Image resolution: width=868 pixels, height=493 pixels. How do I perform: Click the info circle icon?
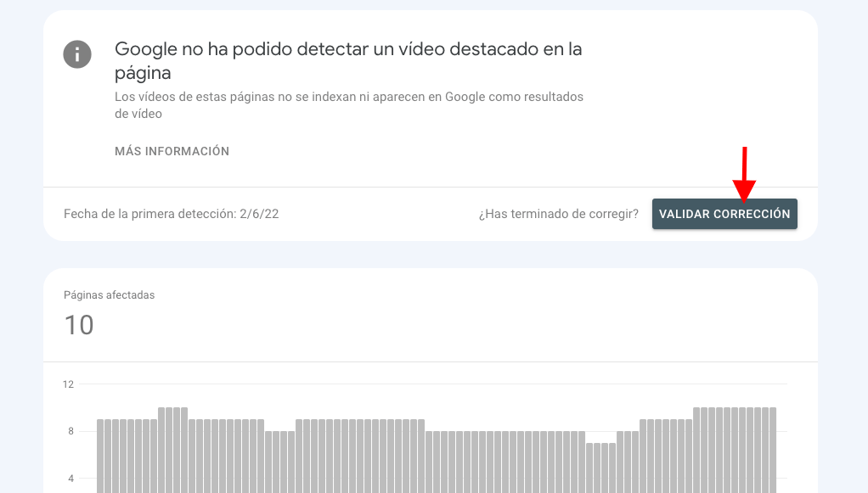coord(77,54)
